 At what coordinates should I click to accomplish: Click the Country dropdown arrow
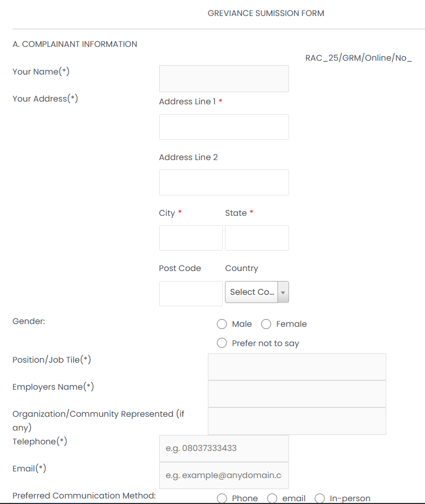pyautogui.click(x=283, y=293)
